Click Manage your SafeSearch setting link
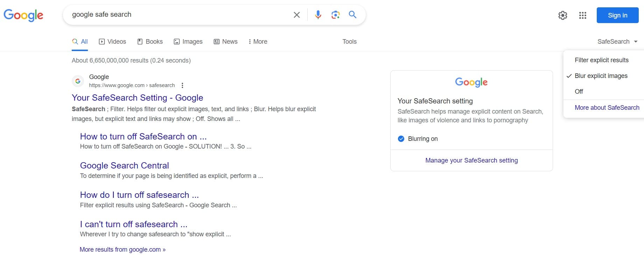 click(471, 160)
